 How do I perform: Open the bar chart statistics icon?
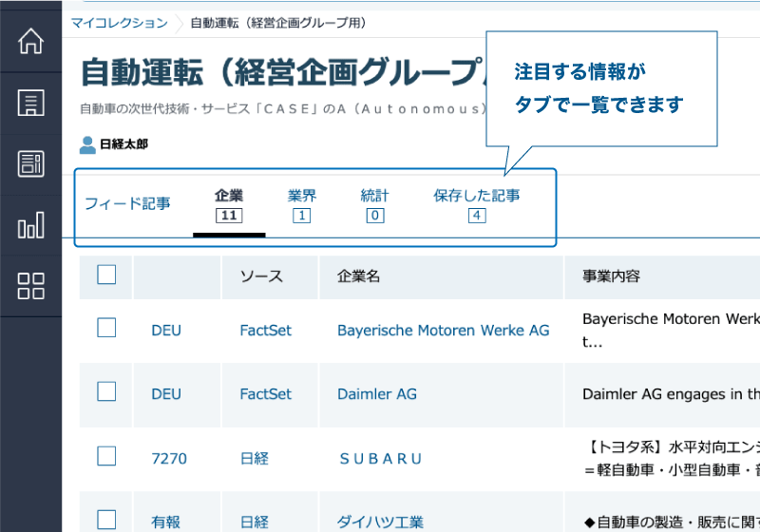click(30, 225)
